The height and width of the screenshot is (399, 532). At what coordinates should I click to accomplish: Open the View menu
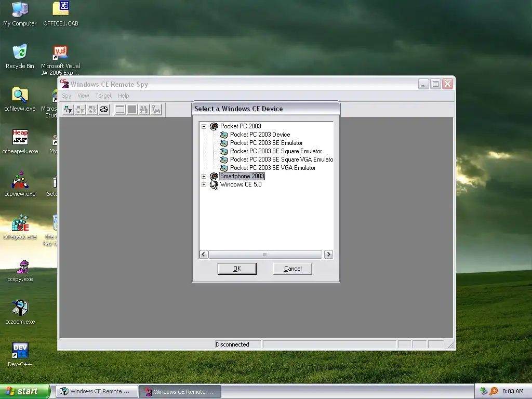(x=83, y=96)
